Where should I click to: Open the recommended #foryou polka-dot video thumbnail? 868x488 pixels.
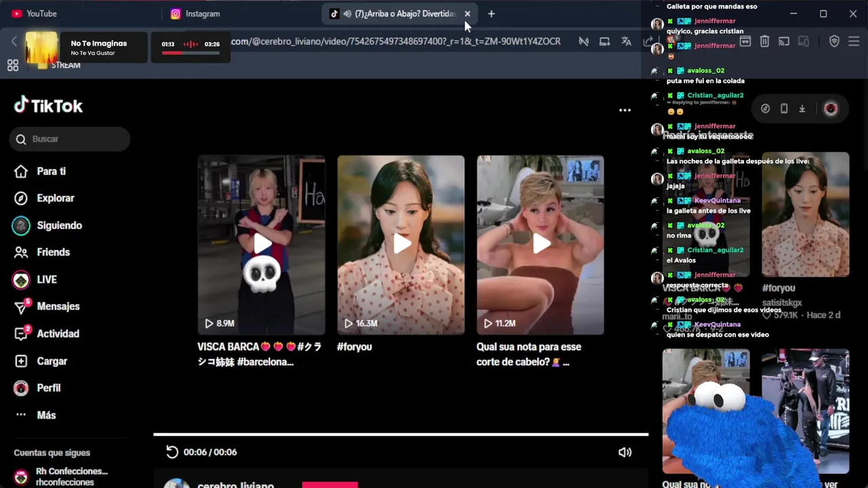click(x=805, y=214)
